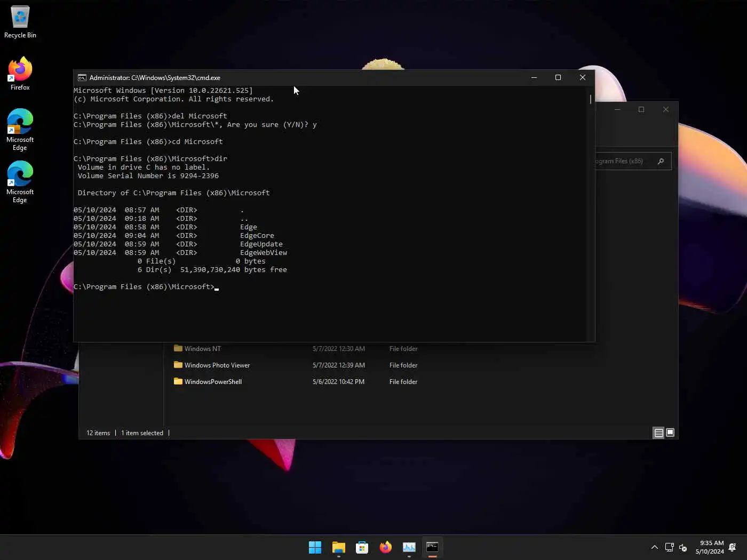Switch Explorer to details view icon

(x=659, y=433)
